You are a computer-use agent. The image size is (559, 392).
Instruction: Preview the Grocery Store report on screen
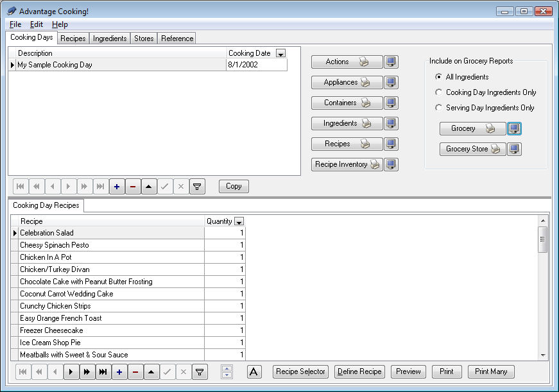point(514,149)
